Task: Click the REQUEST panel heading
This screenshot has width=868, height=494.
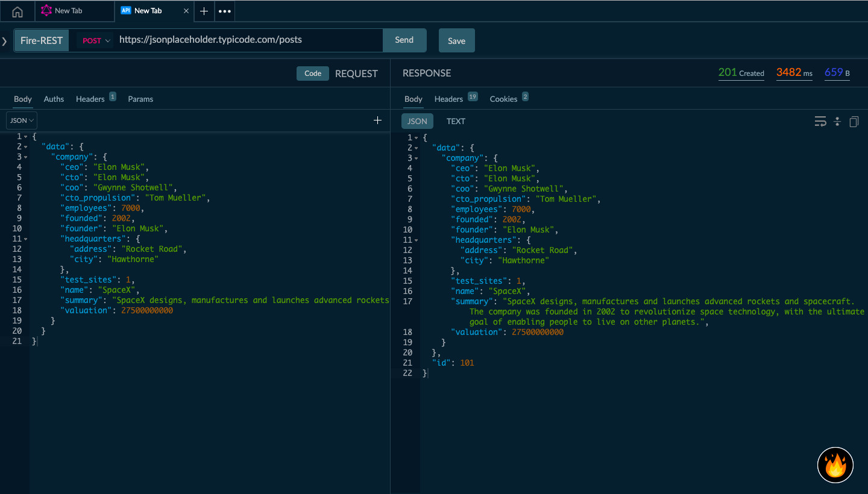Action: point(356,73)
